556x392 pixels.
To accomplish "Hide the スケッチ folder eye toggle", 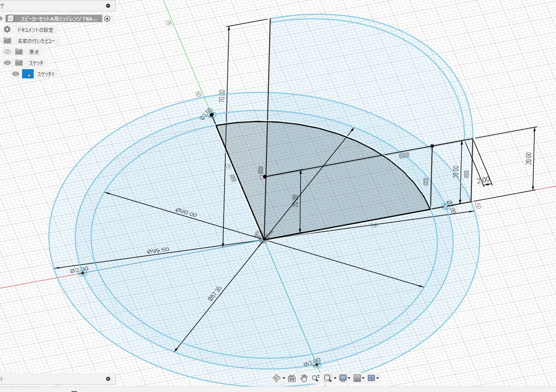I will [x=7, y=63].
